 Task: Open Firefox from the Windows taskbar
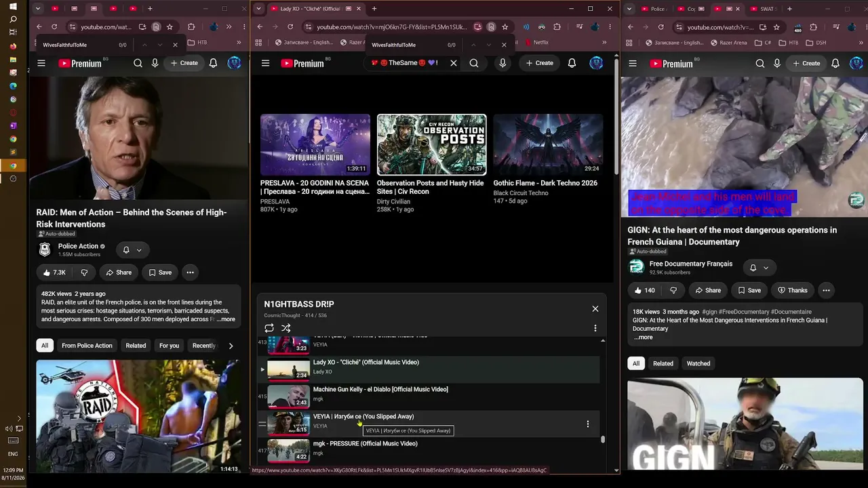[13, 47]
